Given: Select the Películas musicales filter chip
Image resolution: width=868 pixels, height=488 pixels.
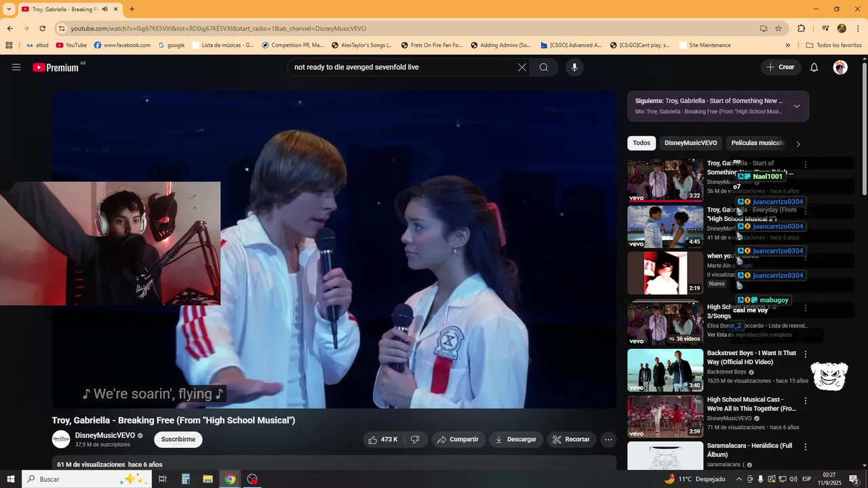Looking at the screenshot, I should (757, 143).
